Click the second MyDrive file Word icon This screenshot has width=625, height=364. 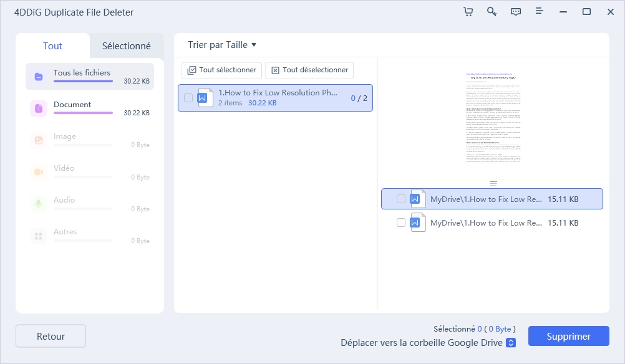click(x=418, y=223)
